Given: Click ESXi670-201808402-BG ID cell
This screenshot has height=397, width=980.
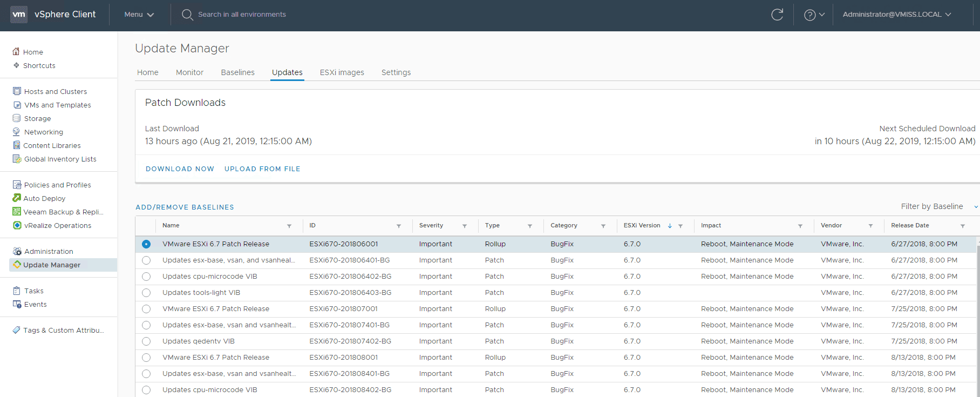Looking at the screenshot, I should 350,390.
